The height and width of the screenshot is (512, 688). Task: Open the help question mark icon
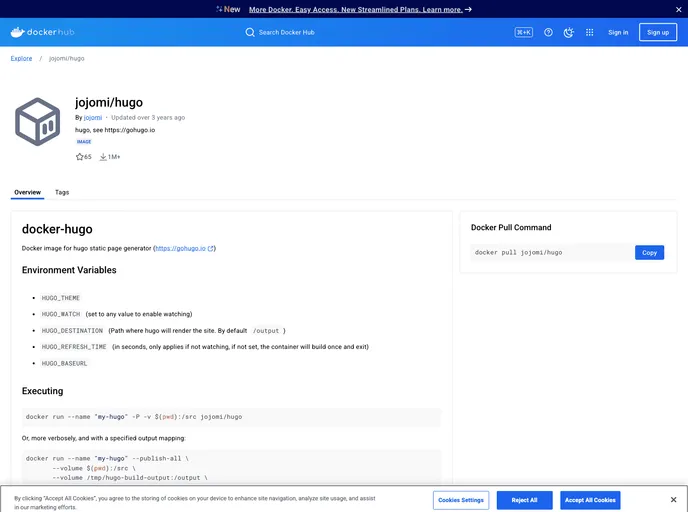coord(548,32)
